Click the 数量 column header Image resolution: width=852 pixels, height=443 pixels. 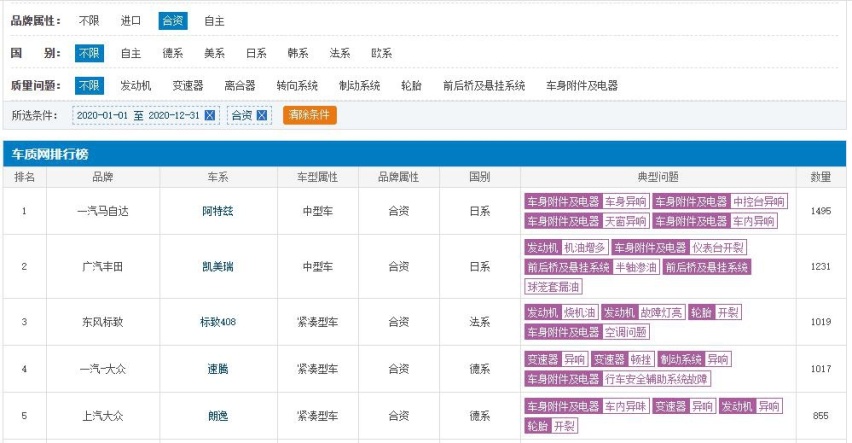coord(820,177)
